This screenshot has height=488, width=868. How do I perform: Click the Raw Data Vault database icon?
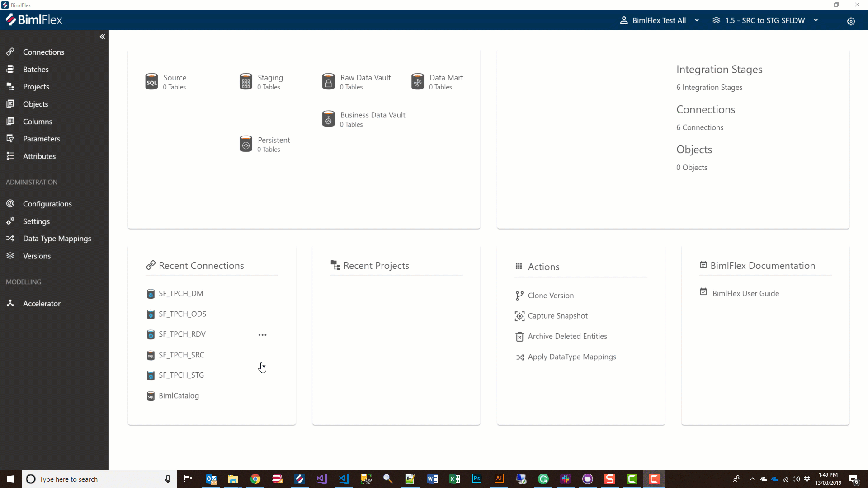pyautogui.click(x=328, y=82)
